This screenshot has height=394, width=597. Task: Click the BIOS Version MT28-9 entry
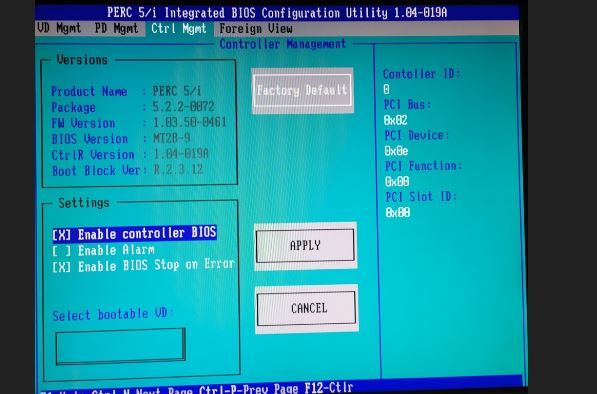click(x=172, y=138)
